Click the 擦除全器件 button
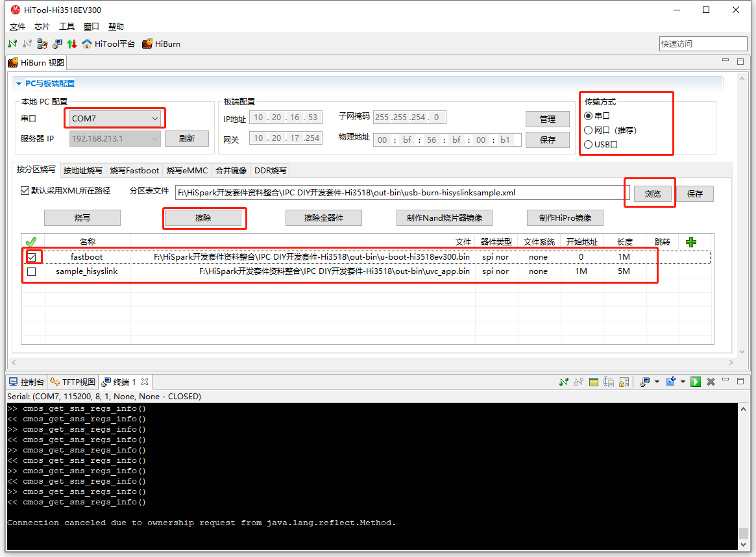756x557 pixels. [x=324, y=217]
